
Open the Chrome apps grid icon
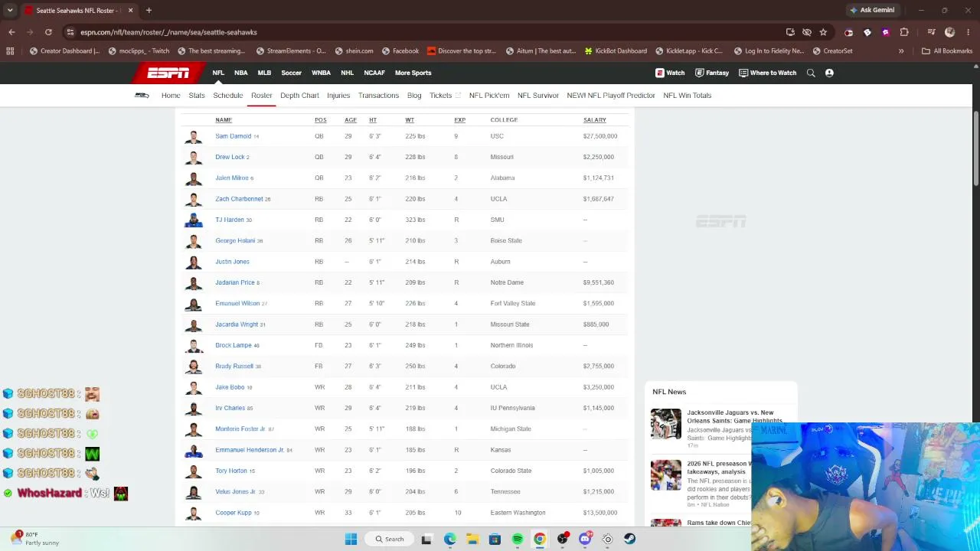click(10, 51)
